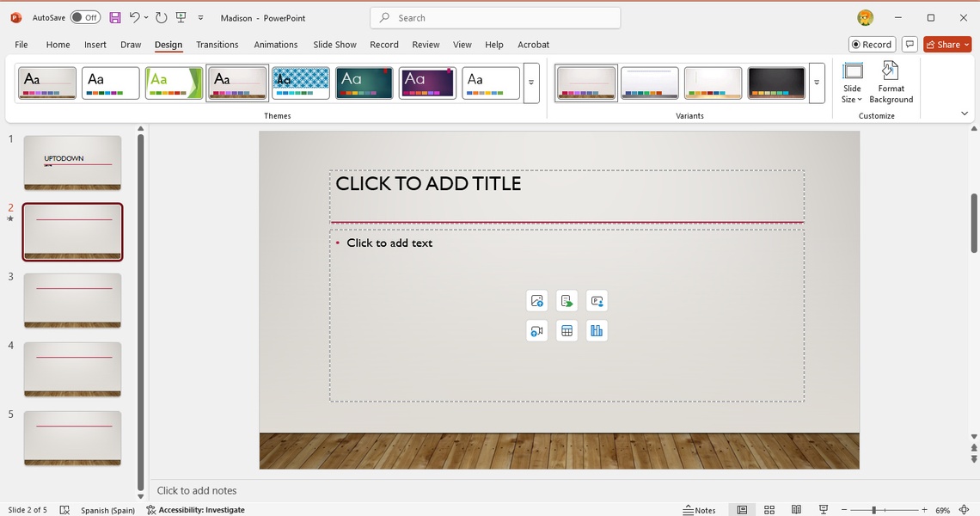Image resolution: width=980 pixels, height=516 pixels.
Task: Open the Slide Size dropdown
Action: [851, 83]
